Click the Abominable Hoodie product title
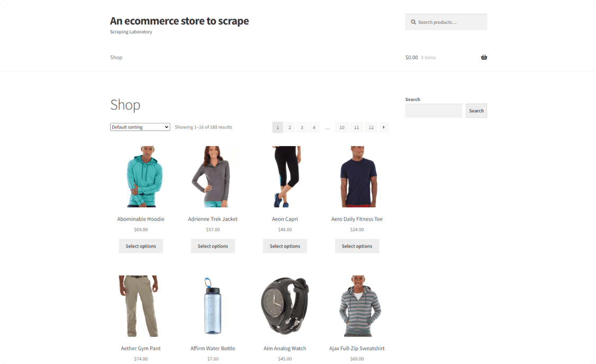Viewport: 596px width, 364px height. [x=141, y=219]
